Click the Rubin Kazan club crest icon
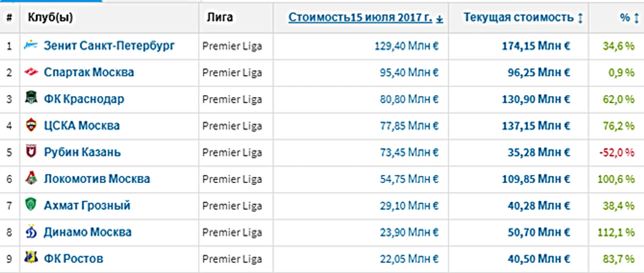The width and height of the screenshot is (644, 273). [31, 152]
